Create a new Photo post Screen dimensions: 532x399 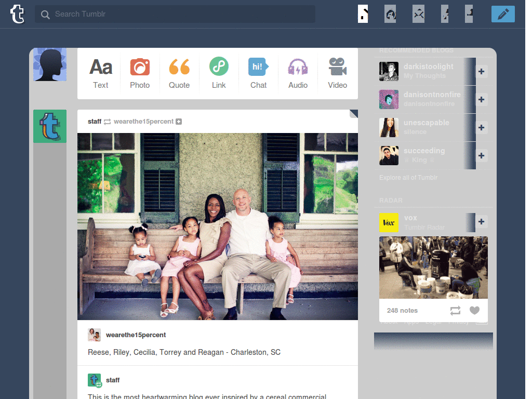[x=140, y=73]
